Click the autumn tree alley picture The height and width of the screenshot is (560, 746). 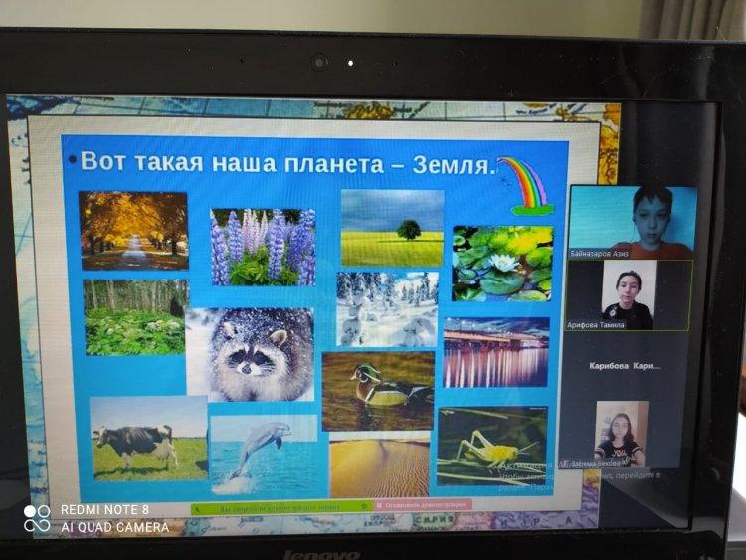(x=133, y=231)
